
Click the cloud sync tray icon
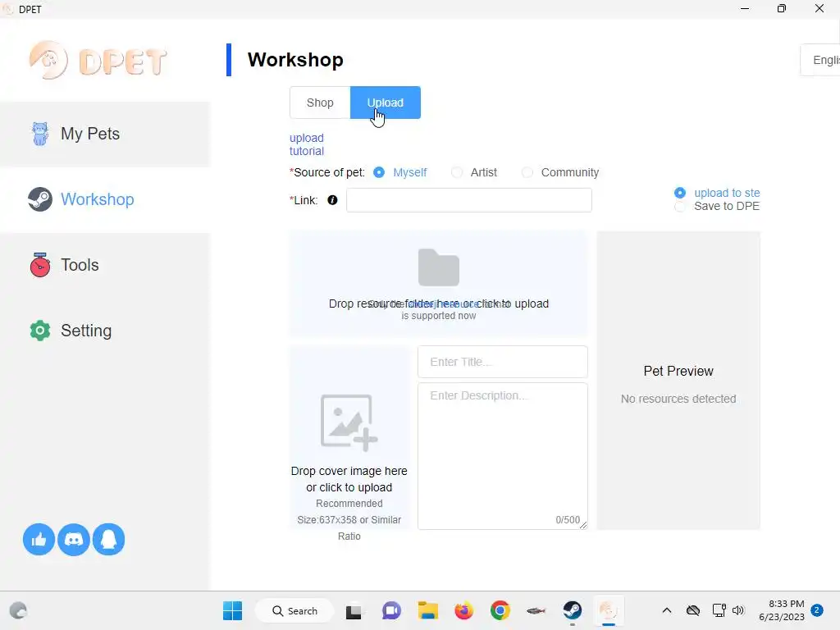(693, 610)
